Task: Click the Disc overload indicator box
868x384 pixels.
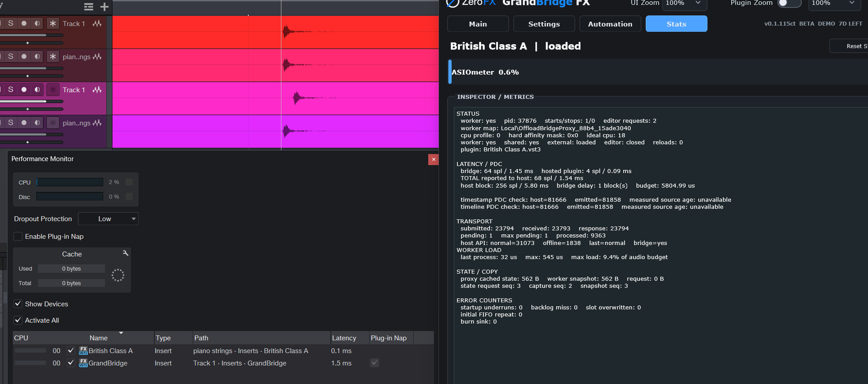Action: point(129,196)
